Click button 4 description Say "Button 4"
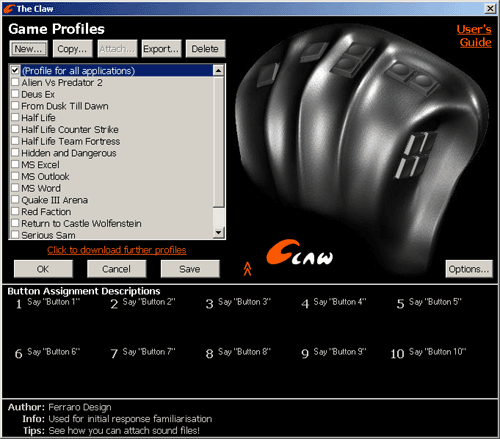This screenshot has height=439, width=500. tap(340, 302)
